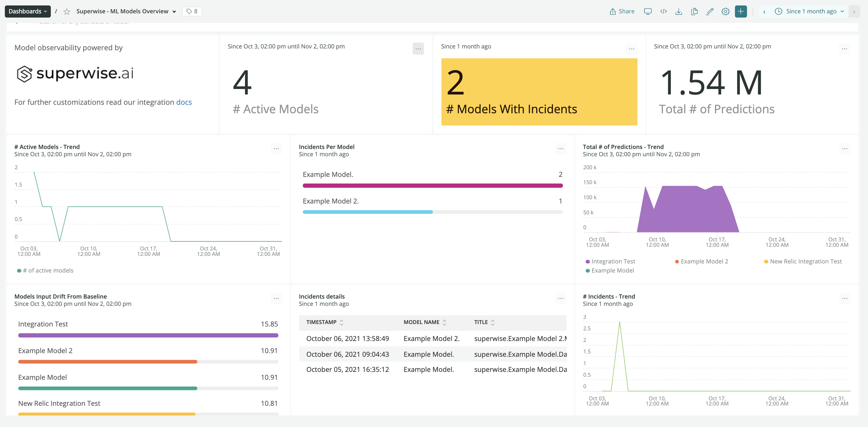Viewport: 868px width, 427px height.
Task: Open the Dashboards dropdown menu
Action: (28, 12)
